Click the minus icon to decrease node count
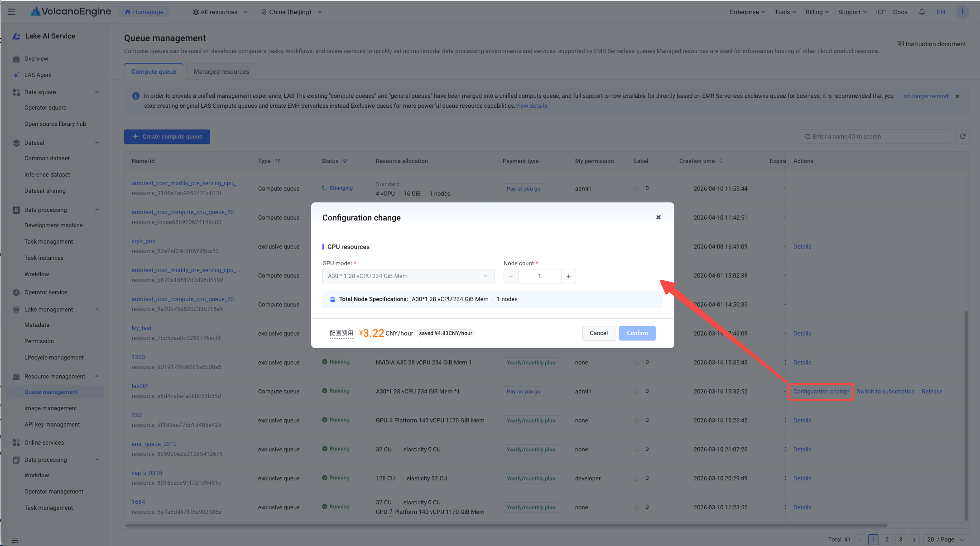Screen dimensions: 980x546 [x=511, y=276]
